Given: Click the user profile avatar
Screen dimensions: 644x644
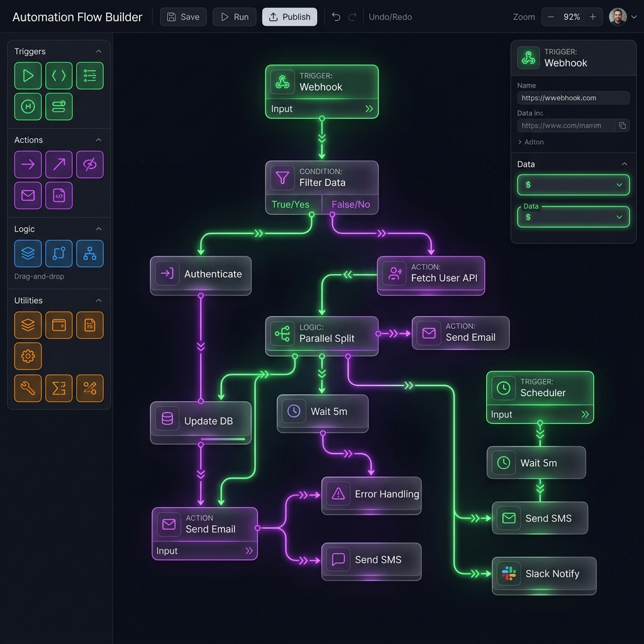Looking at the screenshot, I should [618, 17].
